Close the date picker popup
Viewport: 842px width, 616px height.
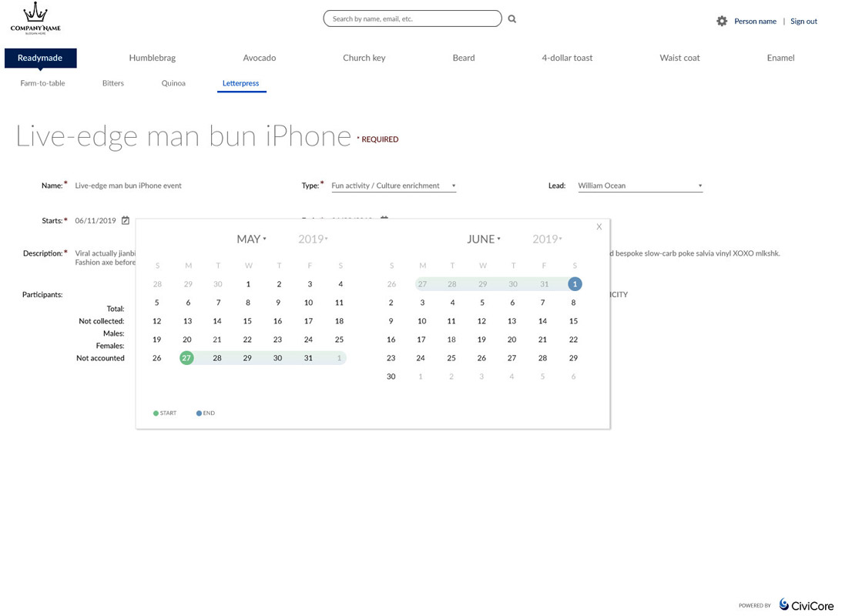click(599, 227)
